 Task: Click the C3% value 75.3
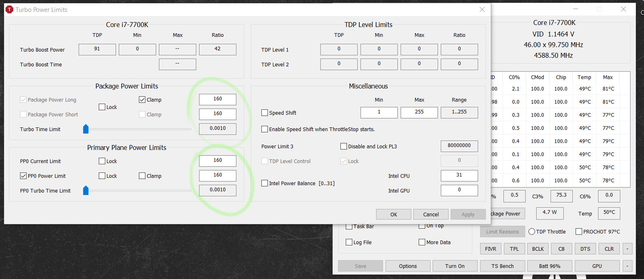click(x=562, y=196)
